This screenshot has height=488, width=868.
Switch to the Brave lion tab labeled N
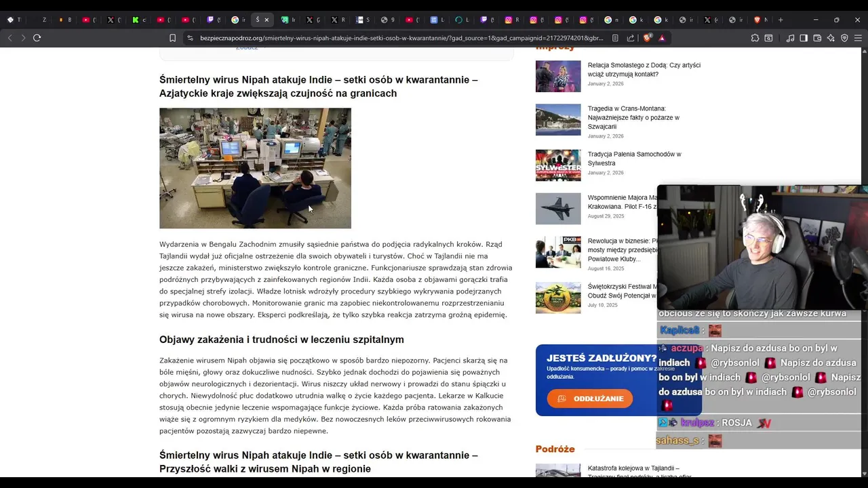761,20
